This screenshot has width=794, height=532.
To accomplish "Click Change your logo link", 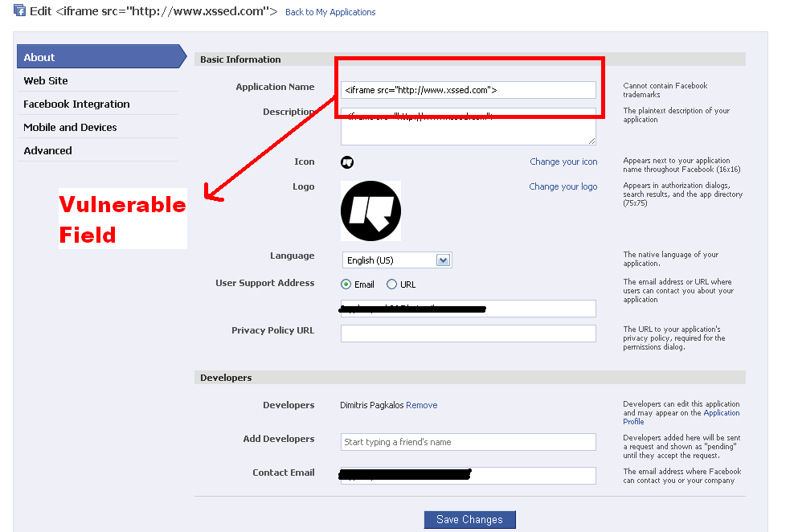I will click(563, 186).
